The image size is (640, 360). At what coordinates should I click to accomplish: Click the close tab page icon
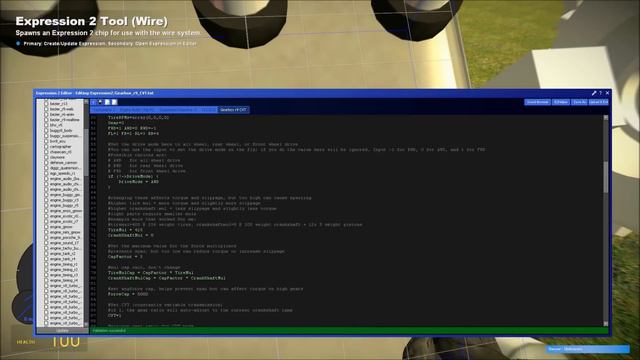click(115, 102)
